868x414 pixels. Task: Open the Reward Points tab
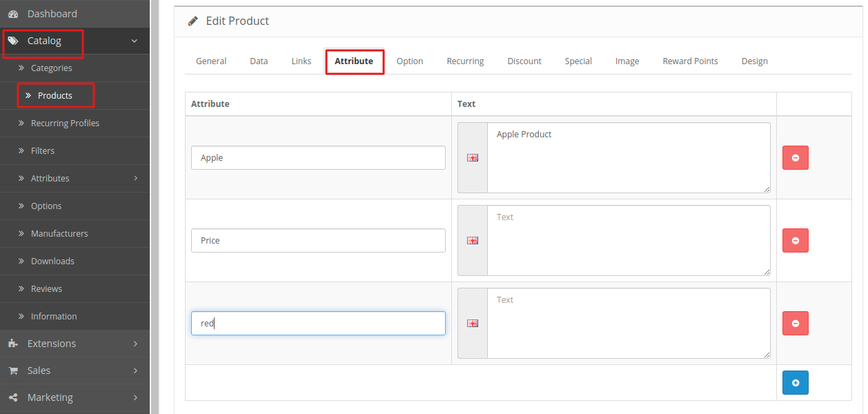[690, 61]
